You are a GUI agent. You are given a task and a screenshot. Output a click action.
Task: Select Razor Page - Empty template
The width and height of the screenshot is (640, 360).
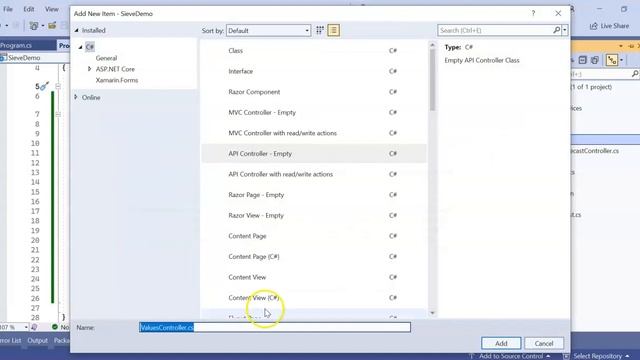(x=314, y=195)
